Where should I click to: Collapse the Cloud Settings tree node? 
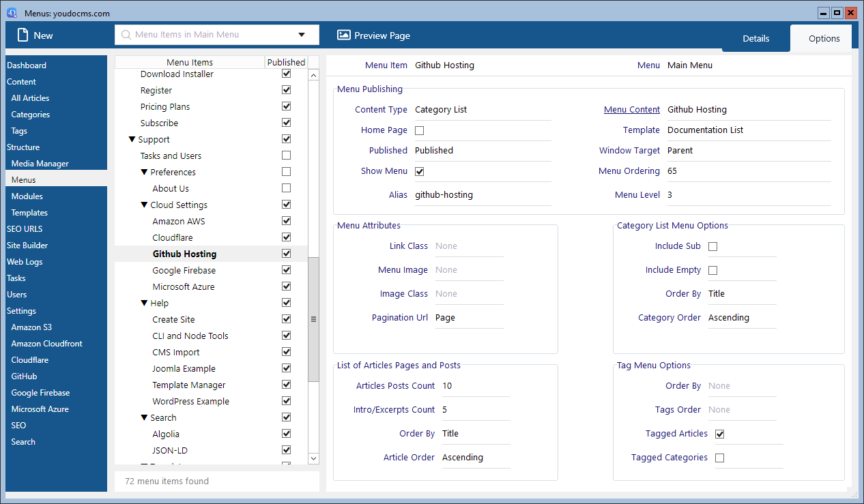(x=144, y=205)
